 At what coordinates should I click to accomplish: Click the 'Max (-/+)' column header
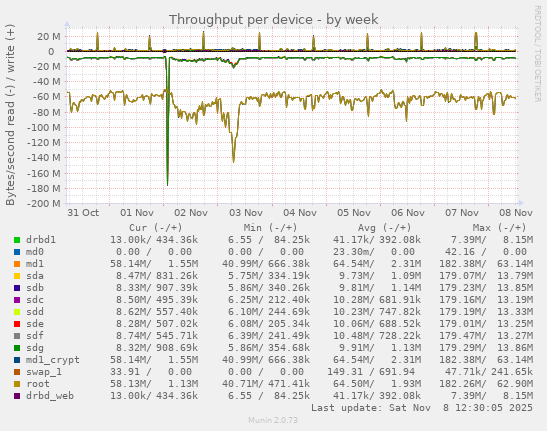point(499,228)
